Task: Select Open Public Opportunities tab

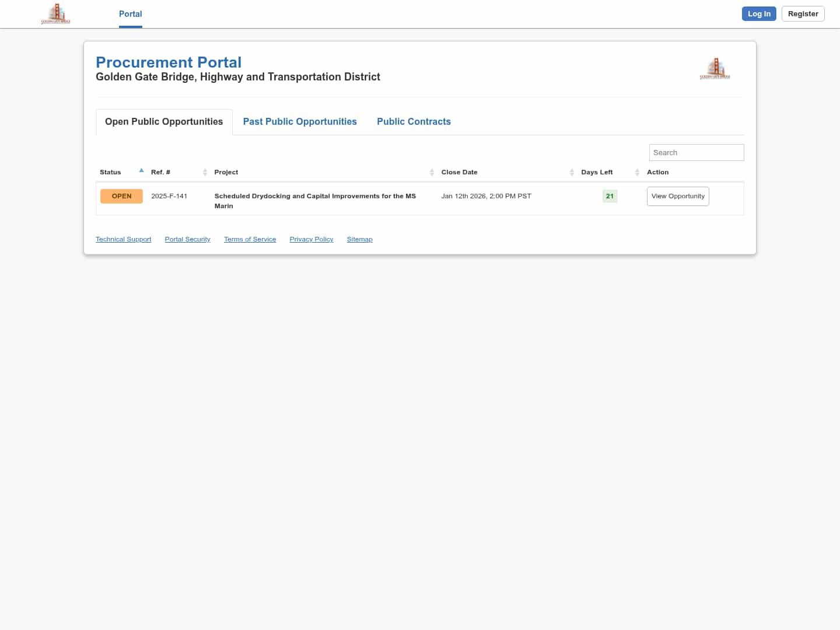Action: (x=164, y=121)
